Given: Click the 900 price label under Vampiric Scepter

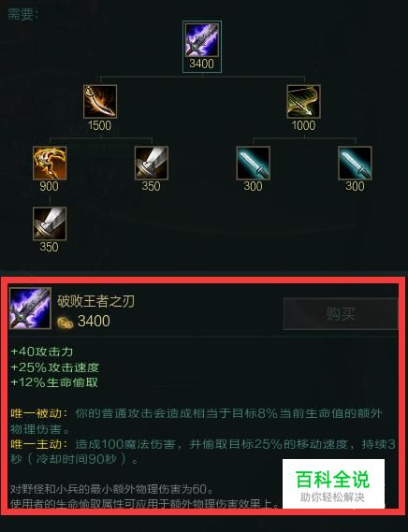Looking at the screenshot, I should tap(49, 186).
